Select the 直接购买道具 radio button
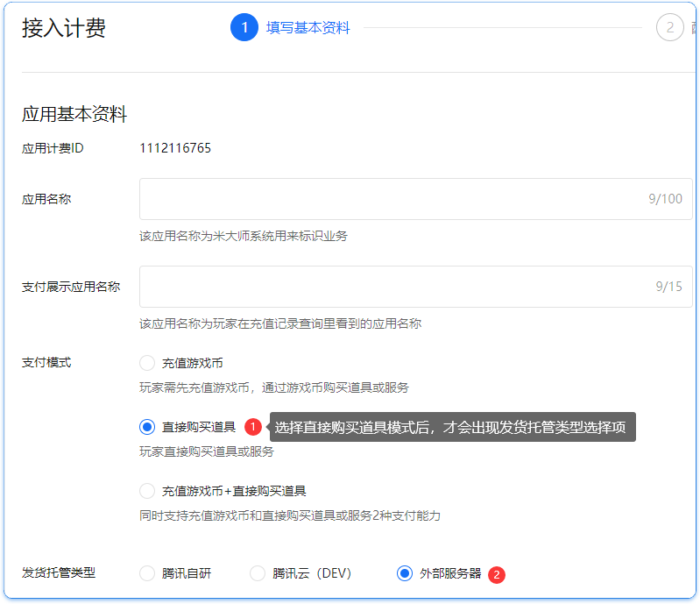700x604 pixels. [147, 427]
